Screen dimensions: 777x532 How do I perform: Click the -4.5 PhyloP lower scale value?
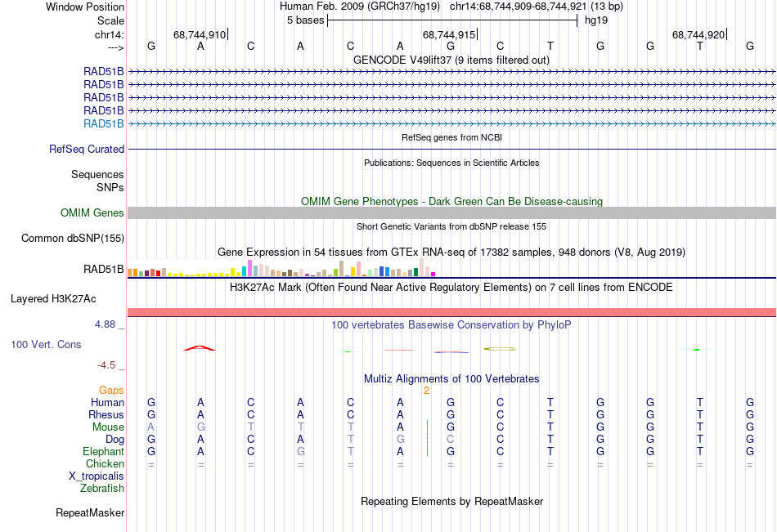(106, 365)
